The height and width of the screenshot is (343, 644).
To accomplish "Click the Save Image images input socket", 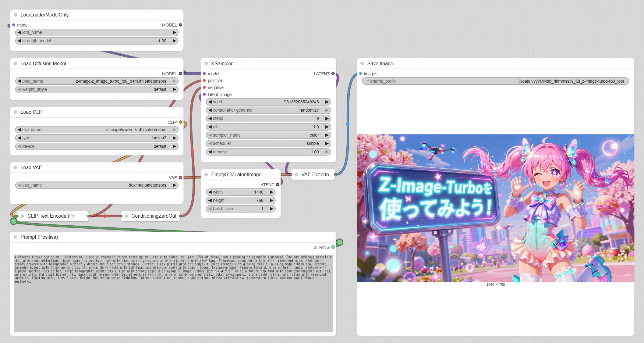I will tap(360, 74).
